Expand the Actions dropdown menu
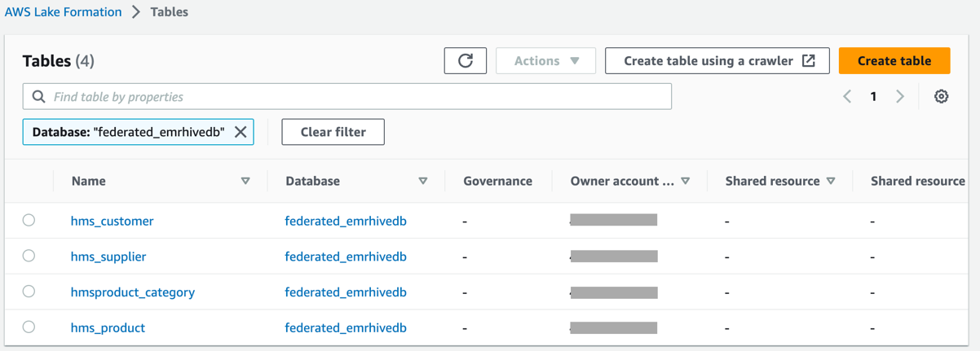 point(545,61)
